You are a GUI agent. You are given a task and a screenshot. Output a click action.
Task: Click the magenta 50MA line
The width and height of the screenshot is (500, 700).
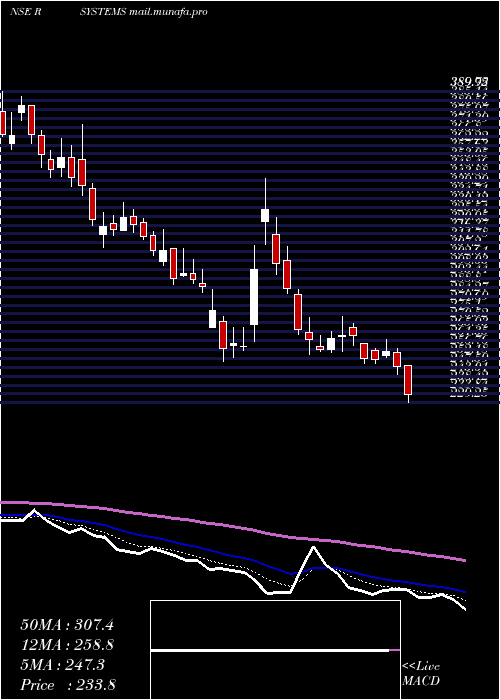[232, 525]
